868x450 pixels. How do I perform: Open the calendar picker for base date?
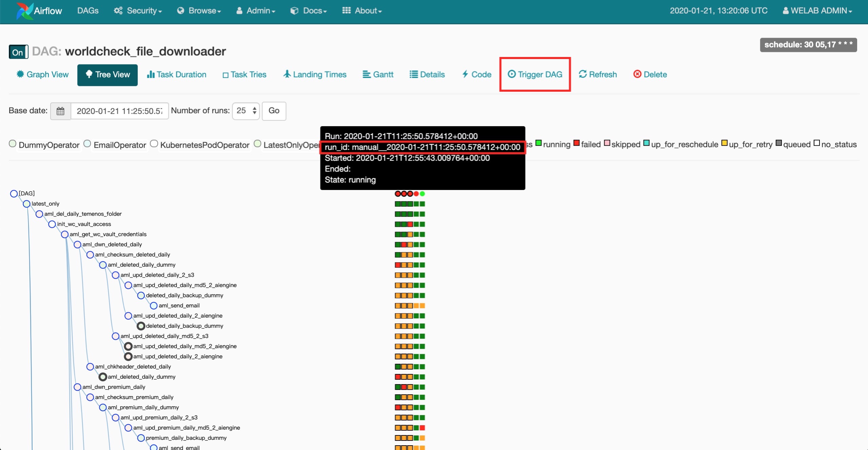coord(60,111)
